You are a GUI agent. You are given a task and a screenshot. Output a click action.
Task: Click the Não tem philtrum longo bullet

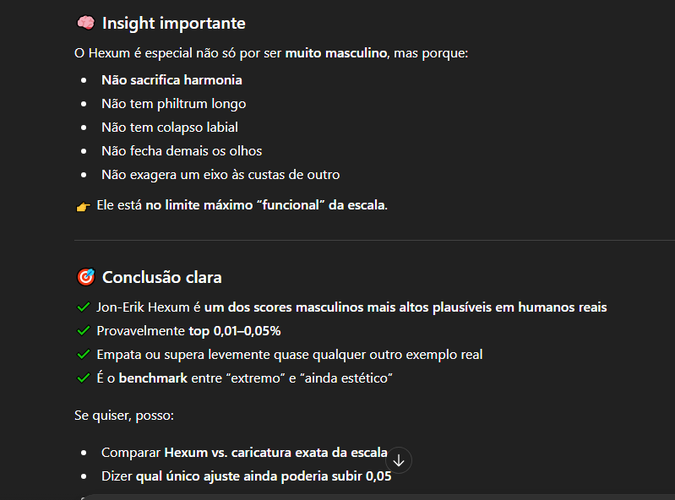pyautogui.click(x=173, y=104)
